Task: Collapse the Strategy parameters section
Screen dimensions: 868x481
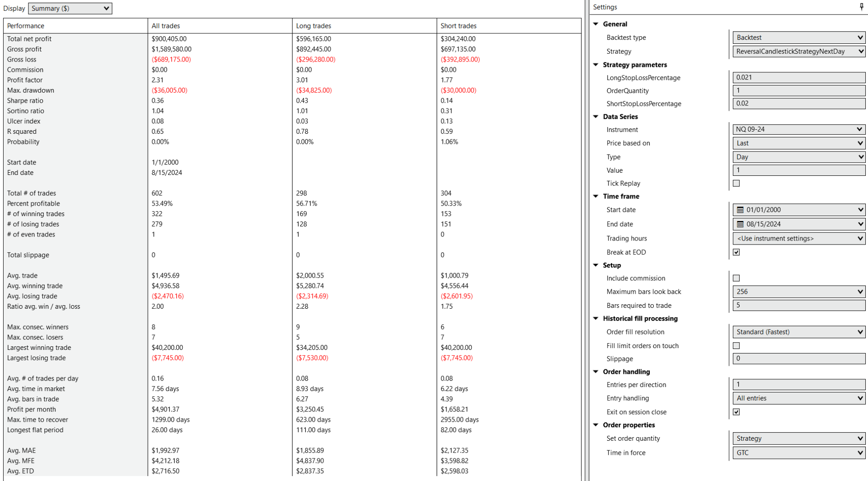Action: tap(596, 65)
